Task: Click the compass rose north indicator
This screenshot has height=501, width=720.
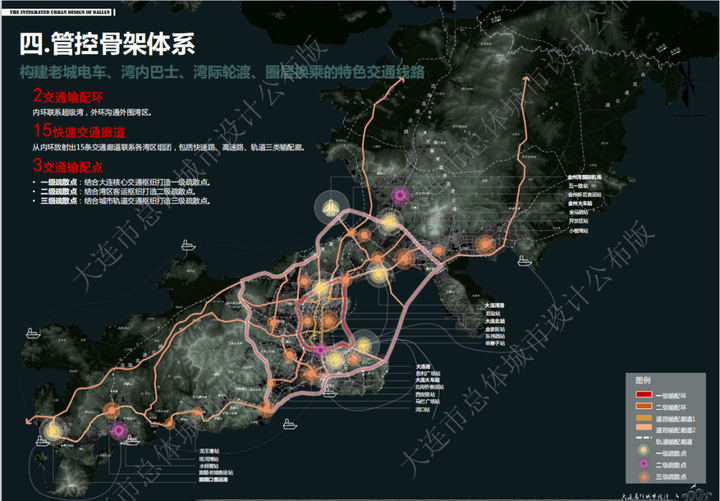Action: coord(688,85)
